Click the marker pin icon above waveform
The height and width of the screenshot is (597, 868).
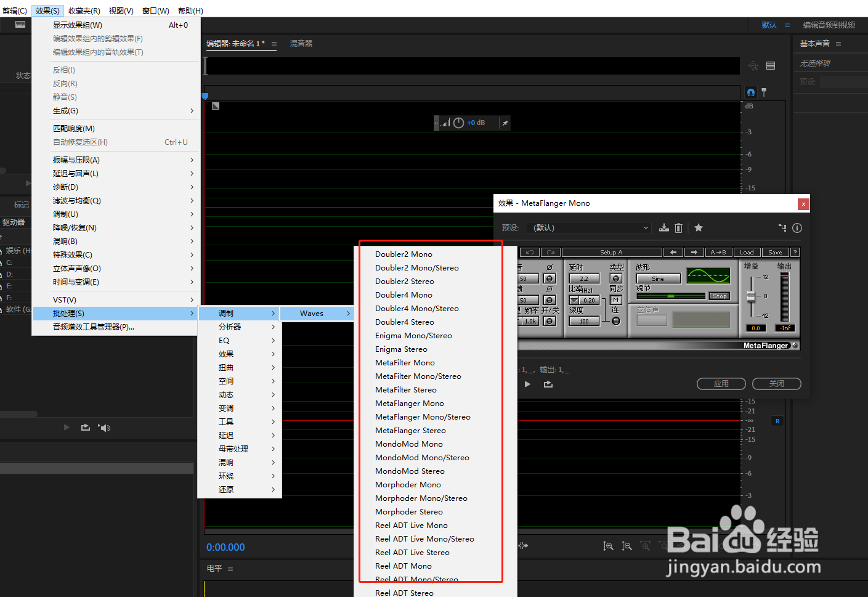(x=765, y=92)
